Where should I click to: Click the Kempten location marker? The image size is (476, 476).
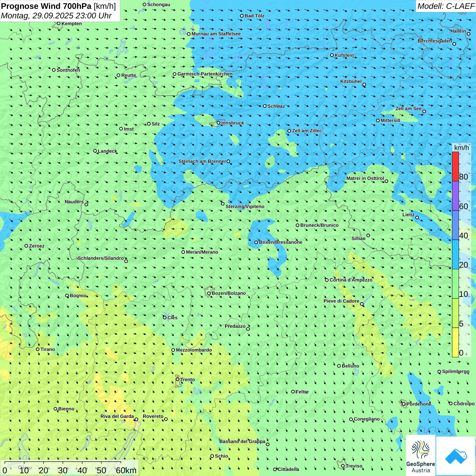point(58,23)
